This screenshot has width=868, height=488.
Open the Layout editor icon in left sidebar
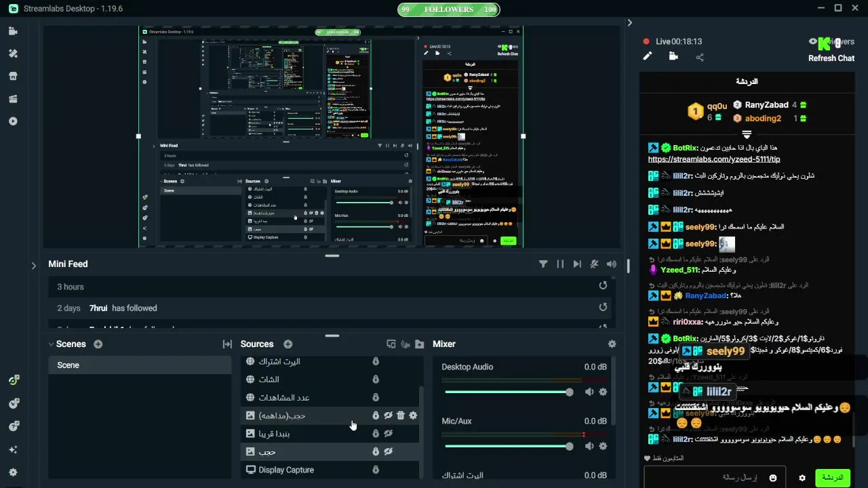pos(13,99)
